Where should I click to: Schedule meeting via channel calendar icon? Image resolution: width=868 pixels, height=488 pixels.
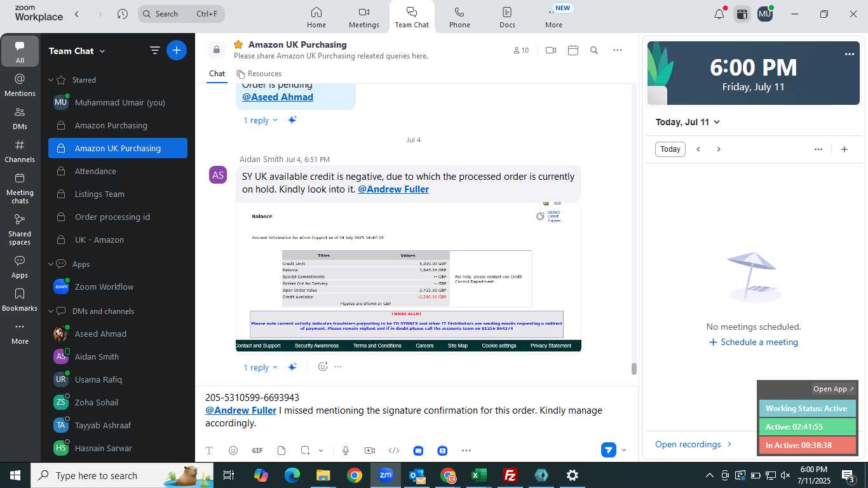(573, 50)
